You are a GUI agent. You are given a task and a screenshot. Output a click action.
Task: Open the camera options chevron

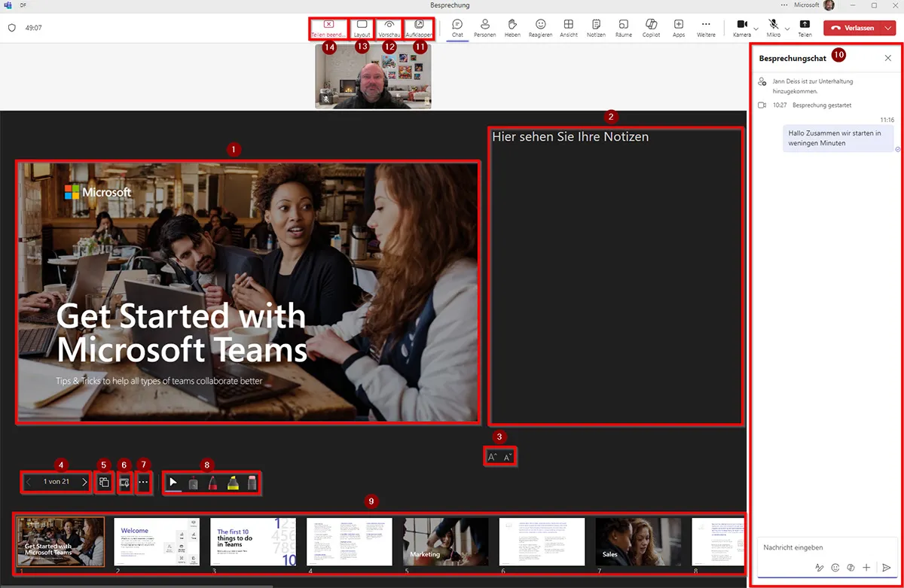pyautogui.click(x=755, y=28)
